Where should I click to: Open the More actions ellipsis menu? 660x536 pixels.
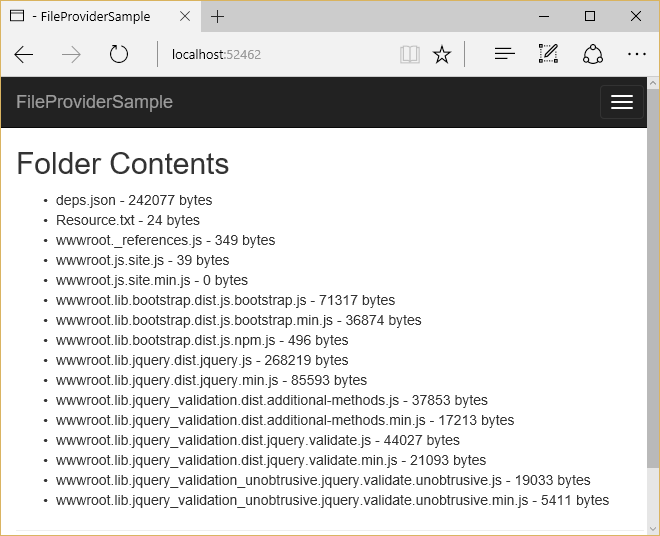tap(636, 55)
